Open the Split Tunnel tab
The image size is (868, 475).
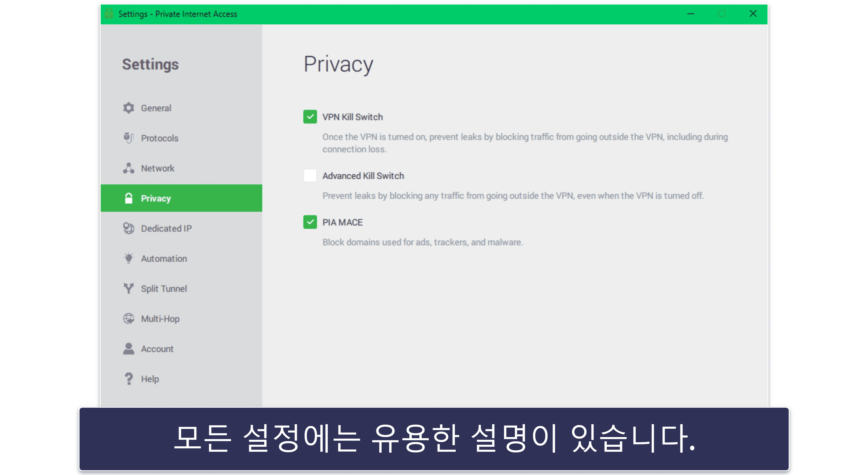[x=181, y=288]
